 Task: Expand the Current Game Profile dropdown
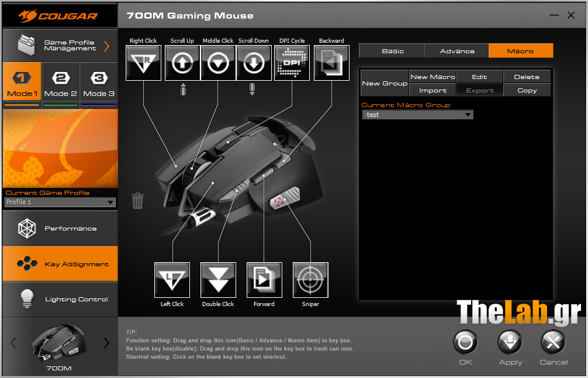click(60, 202)
